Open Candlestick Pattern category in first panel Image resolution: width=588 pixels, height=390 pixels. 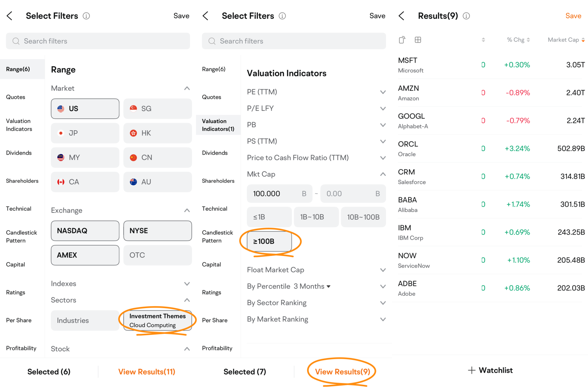pos(21,236)
